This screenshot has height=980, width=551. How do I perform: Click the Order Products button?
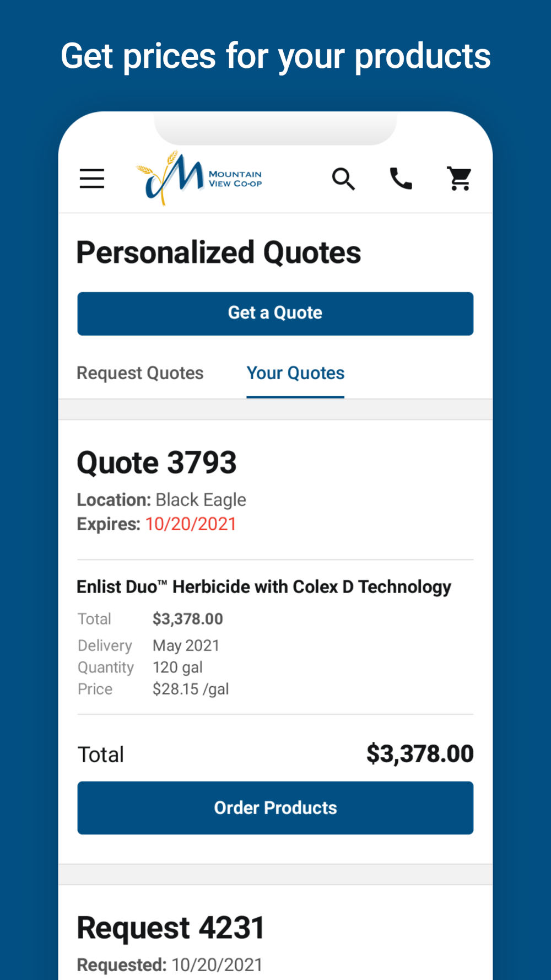tap(275, 807)
